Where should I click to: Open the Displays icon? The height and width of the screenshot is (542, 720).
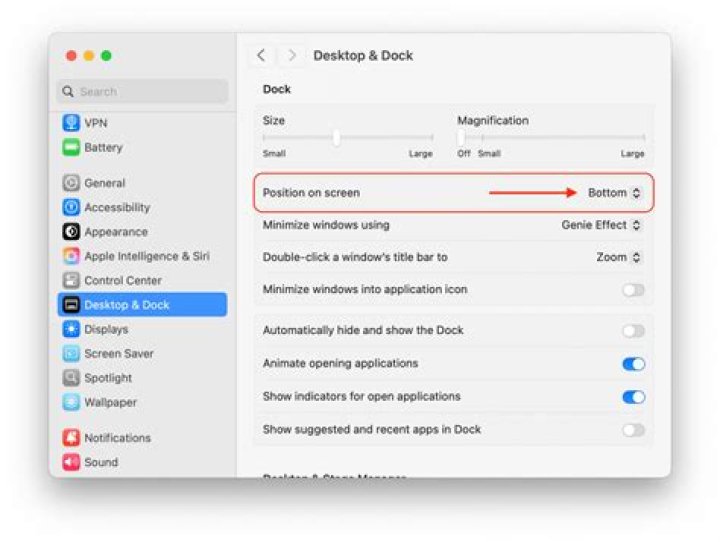click(x=71, y=329)
